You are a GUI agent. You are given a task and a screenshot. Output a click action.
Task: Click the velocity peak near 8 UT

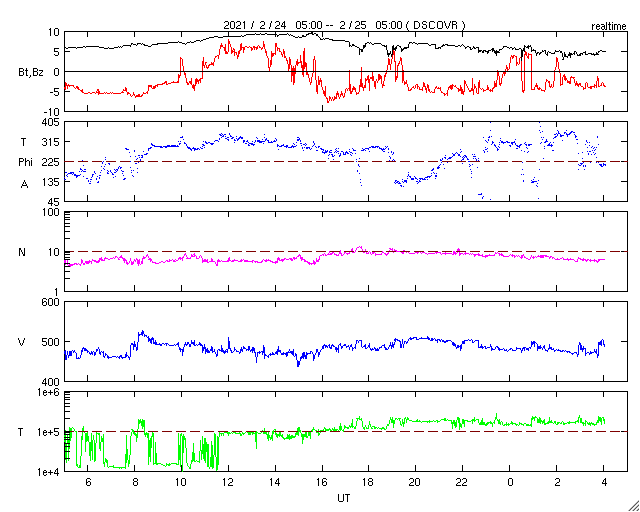[142, 332]
